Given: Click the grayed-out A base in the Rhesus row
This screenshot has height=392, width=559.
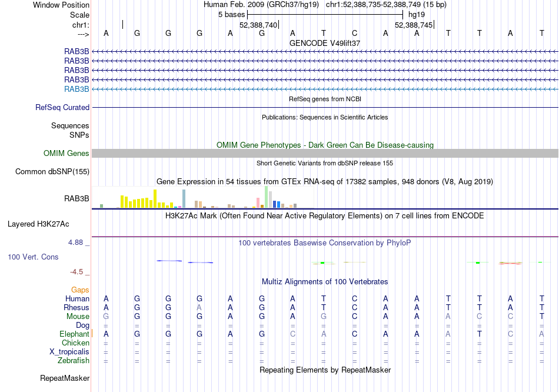Looking at the screenshot, I should 199,307.
